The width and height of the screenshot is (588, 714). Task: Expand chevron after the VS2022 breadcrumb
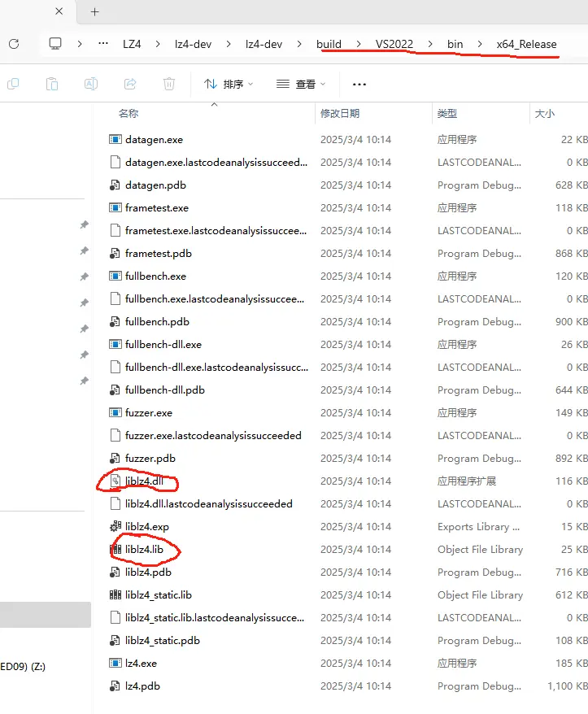(x=430, y=44)
